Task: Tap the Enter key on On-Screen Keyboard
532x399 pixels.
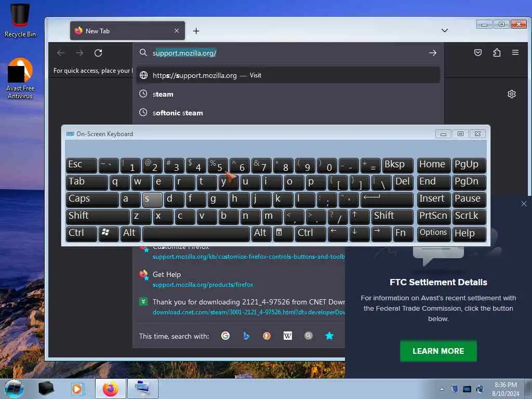Action: click(387, 200)
